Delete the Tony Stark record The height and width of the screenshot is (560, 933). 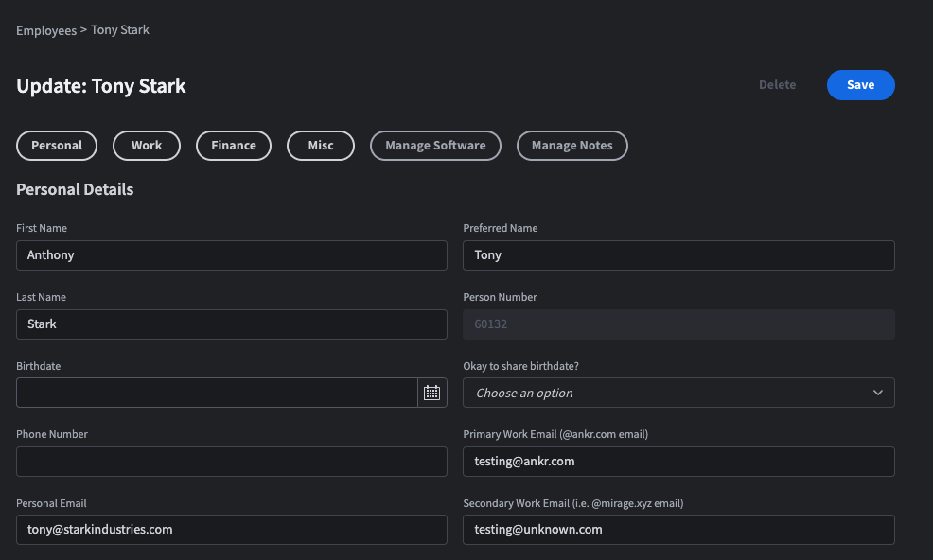pyautogui.click(x=776, y=84)
